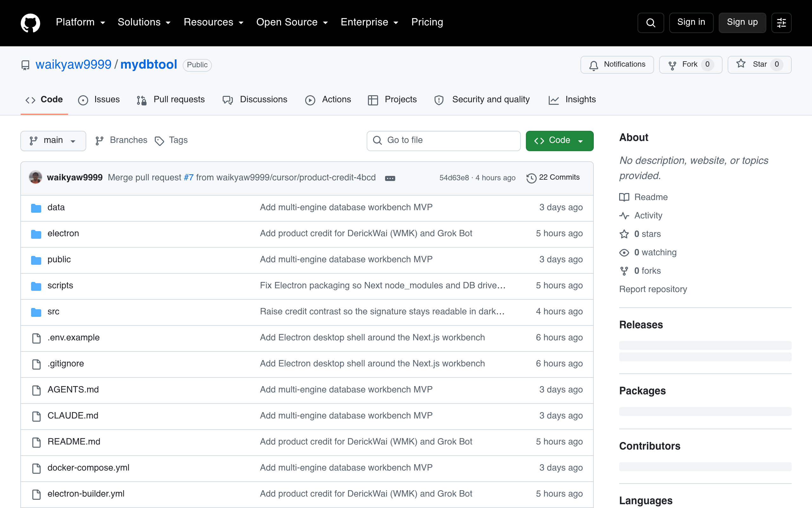Click the watching eye icon in About
The image size is (812, 508).
(624, 253)
